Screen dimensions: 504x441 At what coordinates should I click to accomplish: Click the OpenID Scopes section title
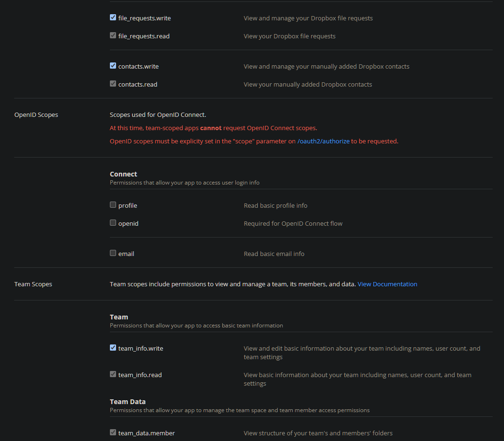[36, 115]
